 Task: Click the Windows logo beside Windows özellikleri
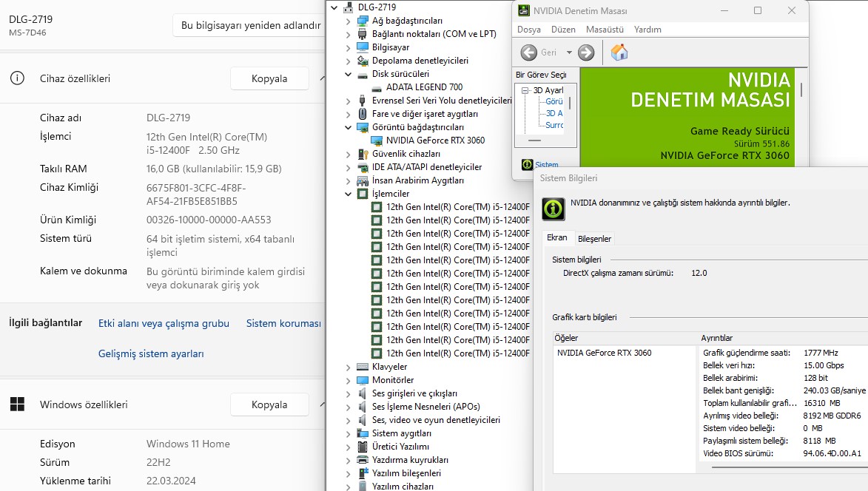click(x=17, y=404)
